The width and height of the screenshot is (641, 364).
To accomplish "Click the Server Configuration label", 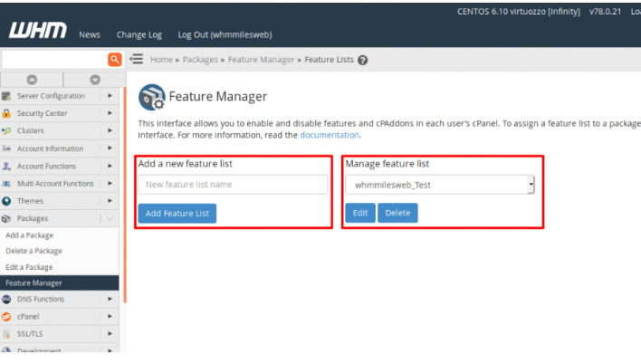I will tap(51, 96).
